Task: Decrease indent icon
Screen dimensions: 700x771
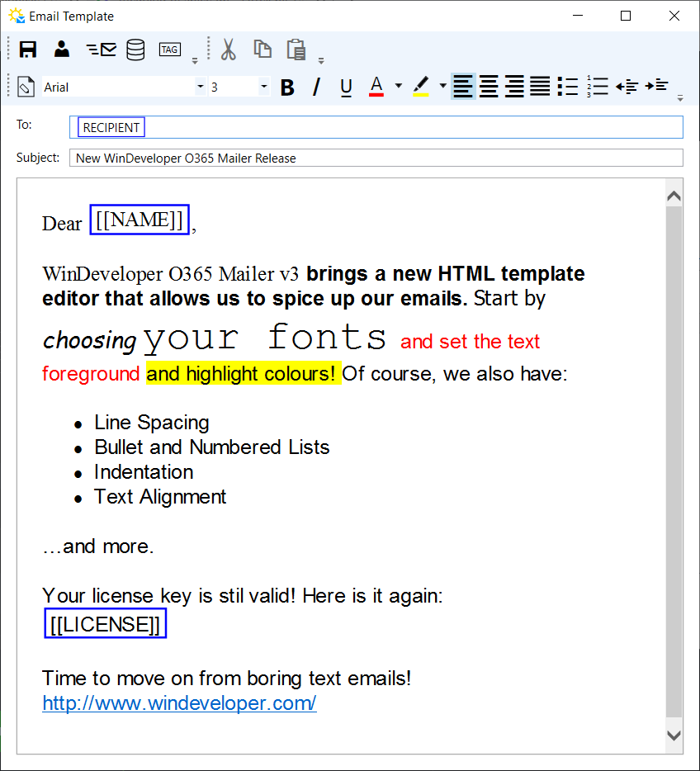Action: 627,87
